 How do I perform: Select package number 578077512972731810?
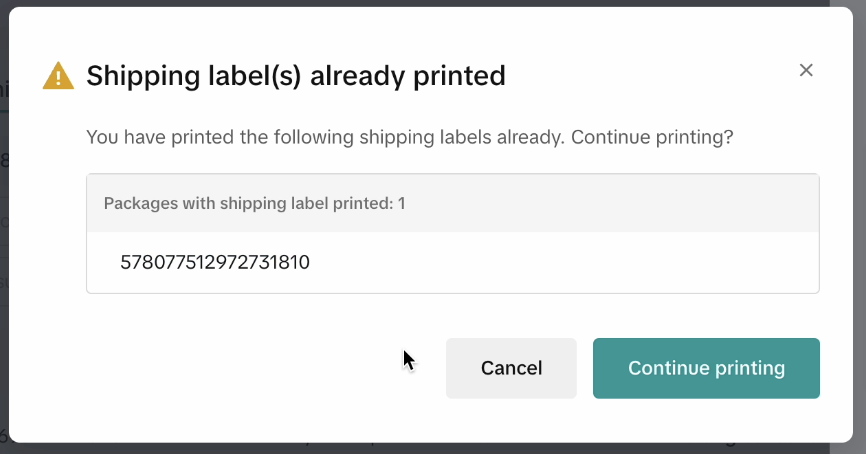pos(215,263)
